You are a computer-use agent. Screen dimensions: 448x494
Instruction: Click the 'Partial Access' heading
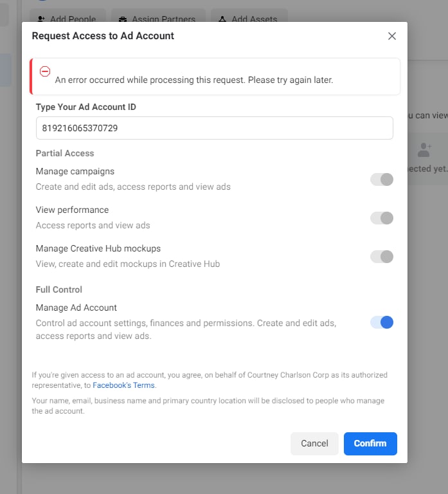point(65,154)
